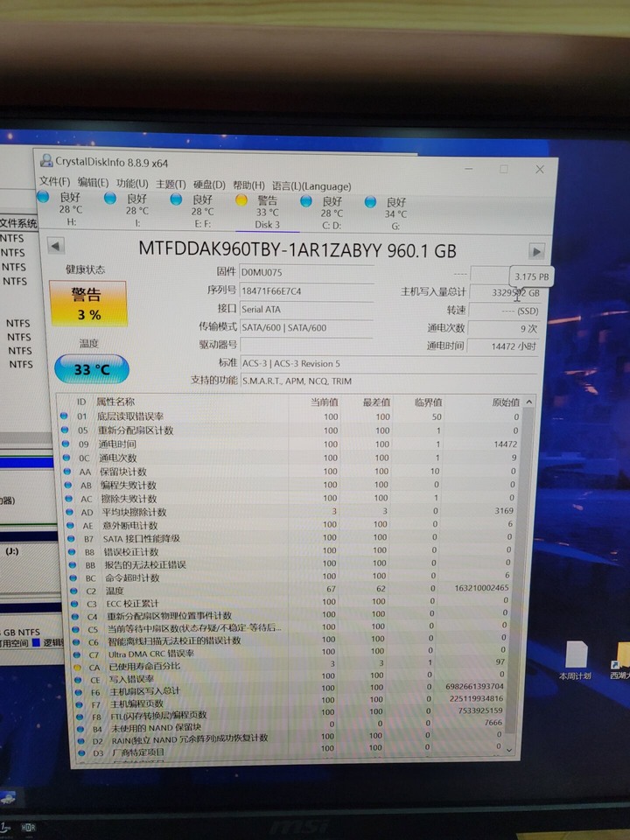
Task: Click the 警告 3 % health status button
Action: [x=88, y=304]
